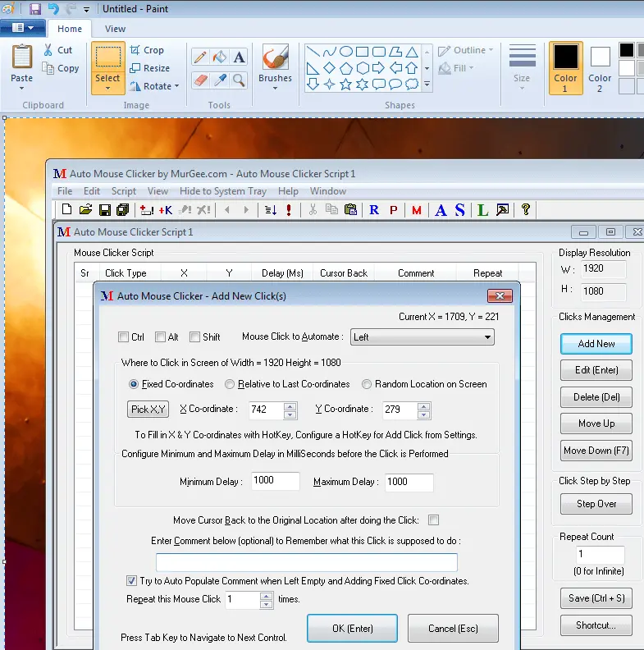Open the Script menu

123,191
